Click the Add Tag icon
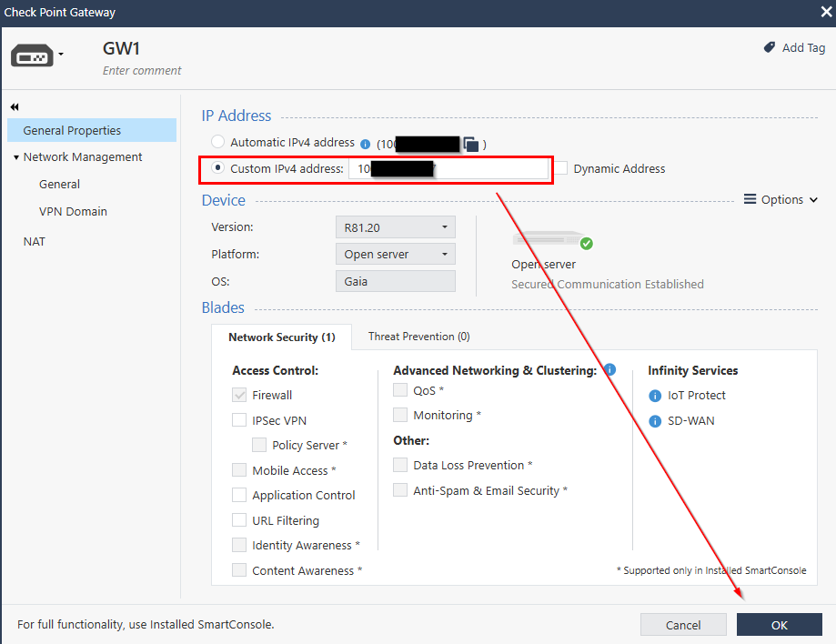Screen dimensions: 836x644 click(770, 47)
